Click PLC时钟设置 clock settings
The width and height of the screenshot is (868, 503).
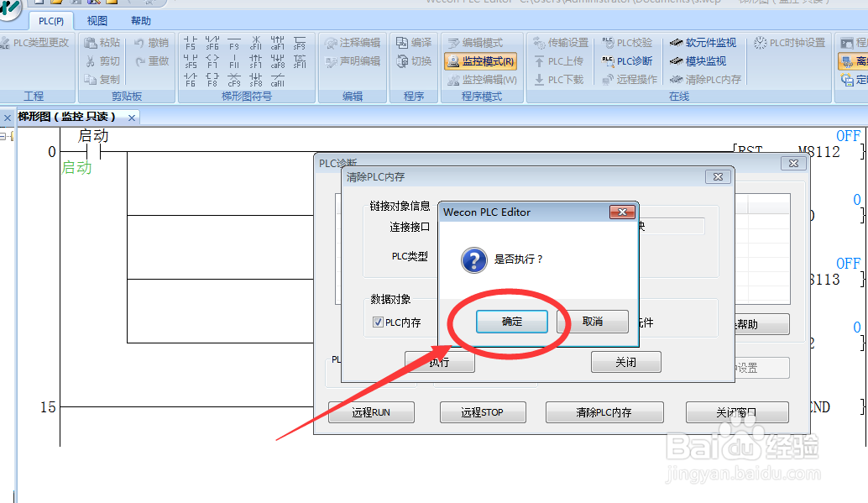[789, 43]
